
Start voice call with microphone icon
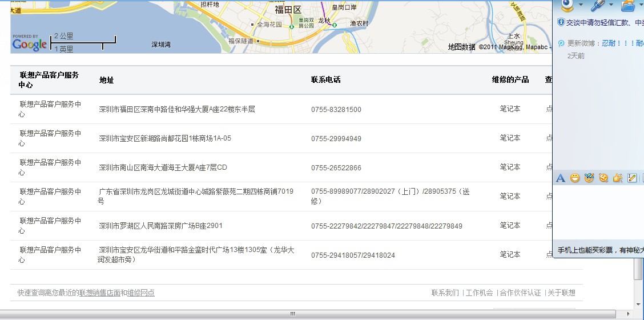pos(598,5)
